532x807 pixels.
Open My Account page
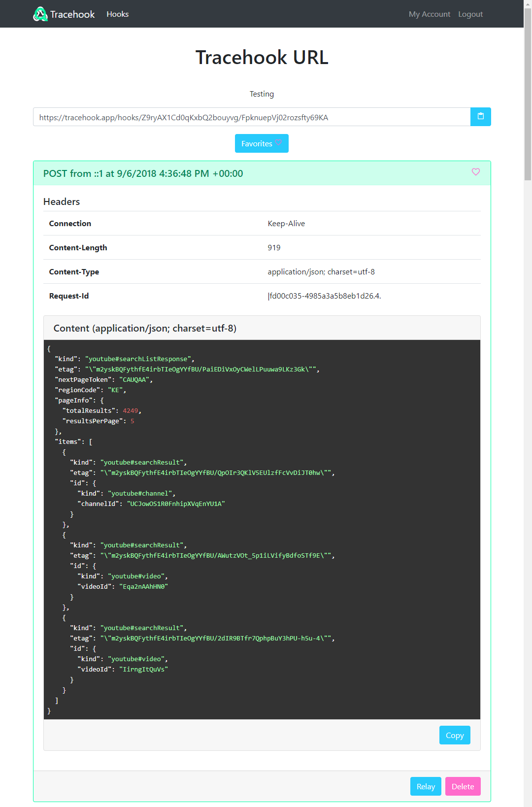pyautogui.click(x=430, y=14)
